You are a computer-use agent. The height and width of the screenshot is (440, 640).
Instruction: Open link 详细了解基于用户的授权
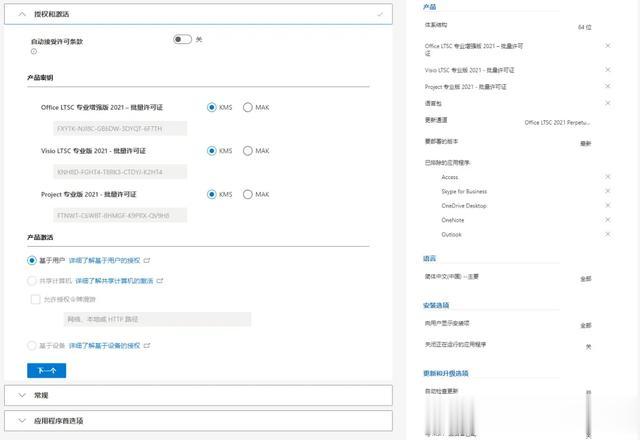(x=104, y=260)
